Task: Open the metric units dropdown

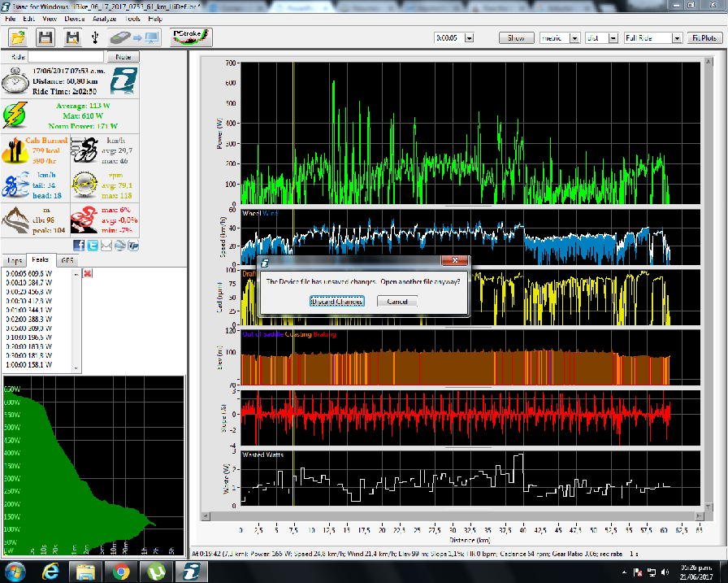Action: (574, 38)
